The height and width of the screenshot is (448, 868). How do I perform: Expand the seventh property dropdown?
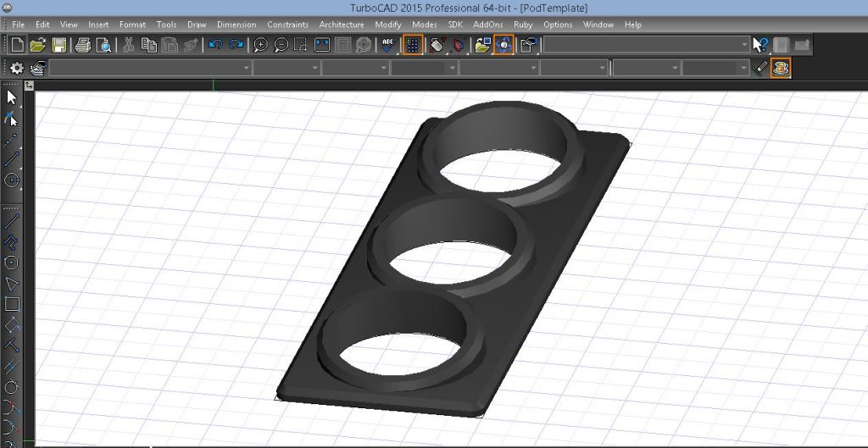point(647,68)
